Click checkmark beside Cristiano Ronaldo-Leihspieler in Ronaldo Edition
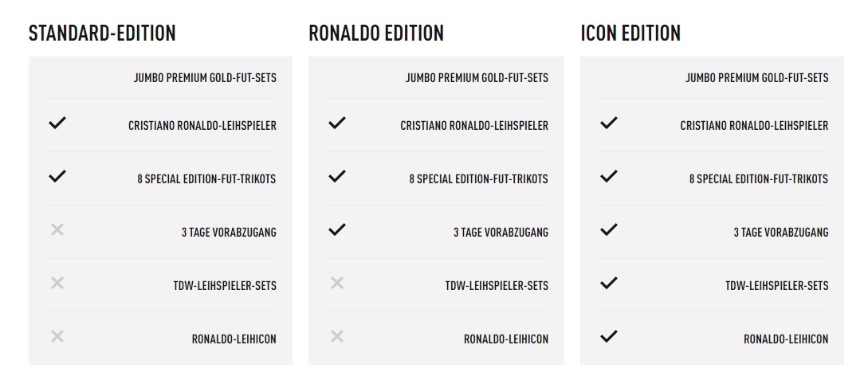 336,123
